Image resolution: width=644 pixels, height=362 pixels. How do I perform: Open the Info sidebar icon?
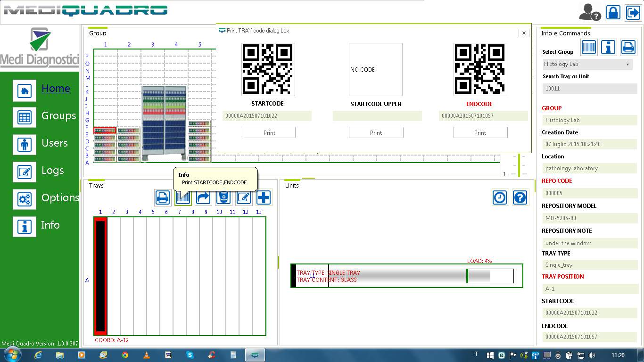(x=25, y=227)
